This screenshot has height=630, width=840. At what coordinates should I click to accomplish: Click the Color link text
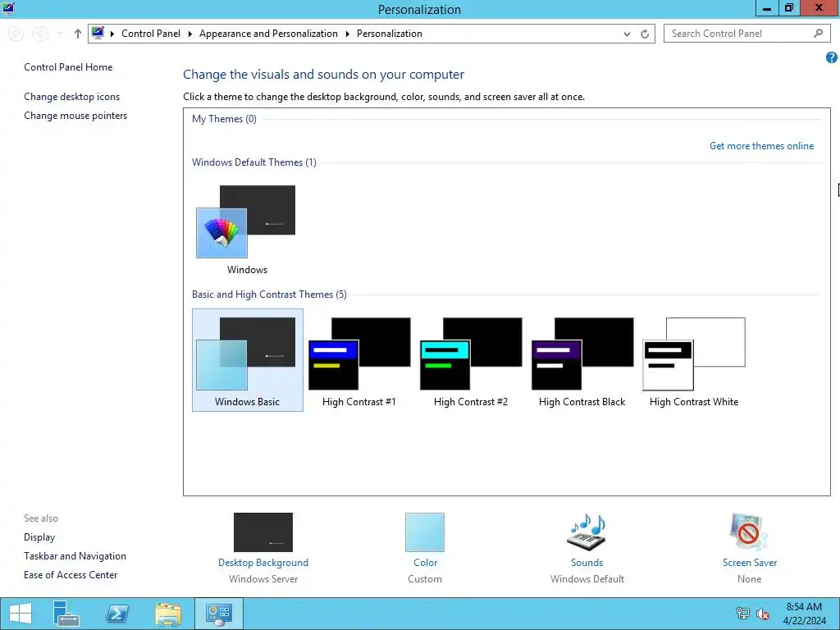click(x=426, y=563)
